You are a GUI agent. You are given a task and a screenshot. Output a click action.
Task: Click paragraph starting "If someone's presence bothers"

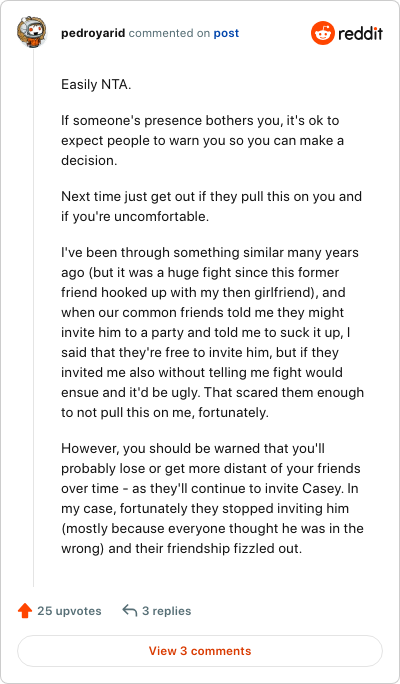(x=202, y=140)
